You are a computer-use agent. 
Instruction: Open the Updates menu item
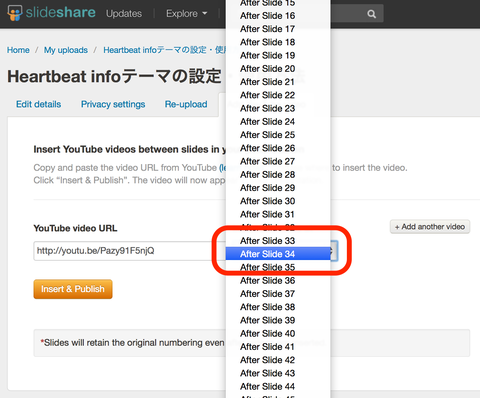pos(124,14)
